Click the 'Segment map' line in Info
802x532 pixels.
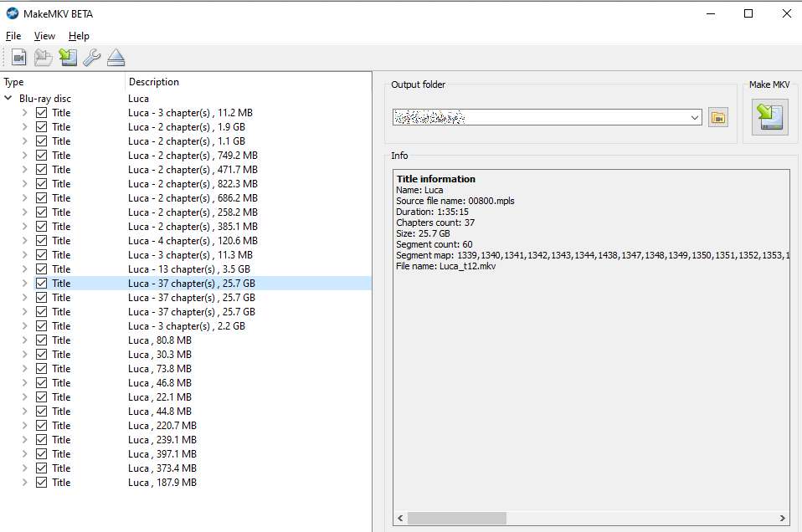(593, 255)
